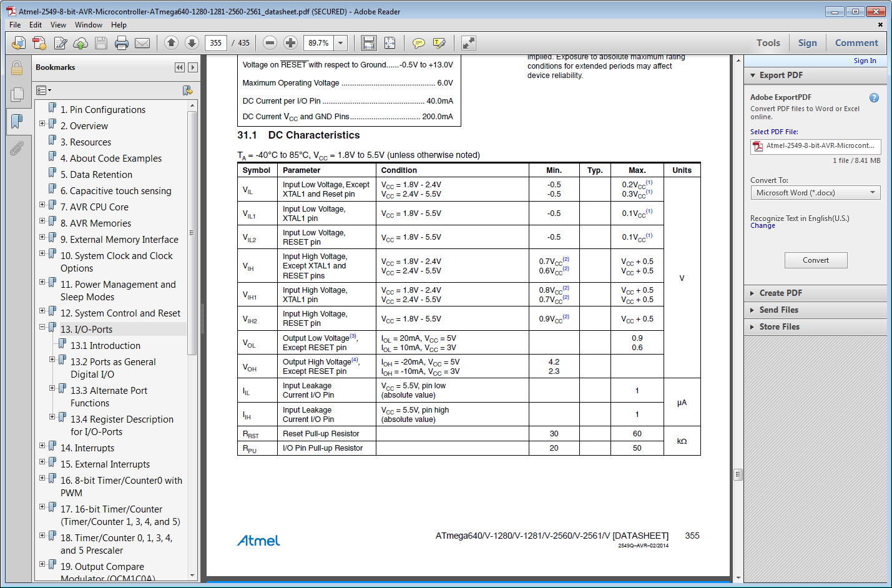892x588 pixels.
Task: Expand the Send Files section
Action: tap(753, 310)
